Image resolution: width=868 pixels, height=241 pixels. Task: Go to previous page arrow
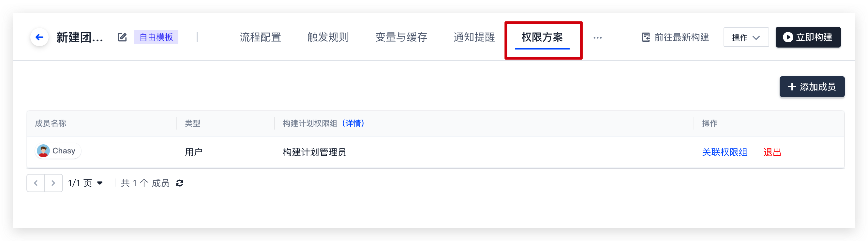click(x=36, y=183)
